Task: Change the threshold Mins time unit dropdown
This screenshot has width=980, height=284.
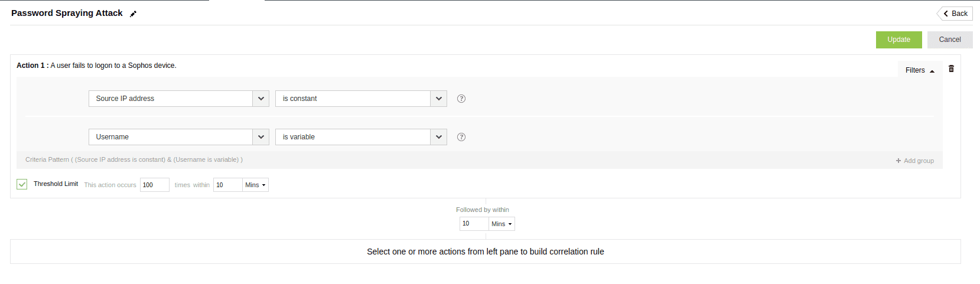Action: pos(255,185)
